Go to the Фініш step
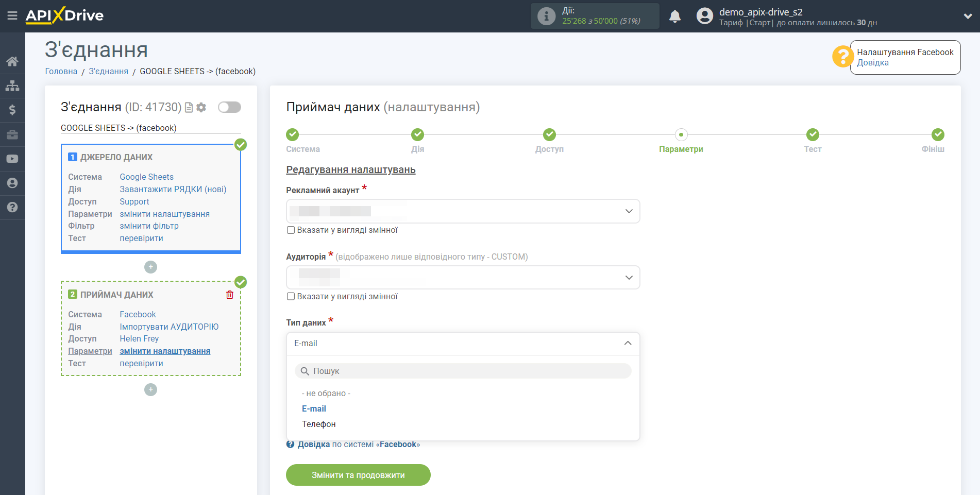Screen dimensions: 980x495 coord(938,134)
